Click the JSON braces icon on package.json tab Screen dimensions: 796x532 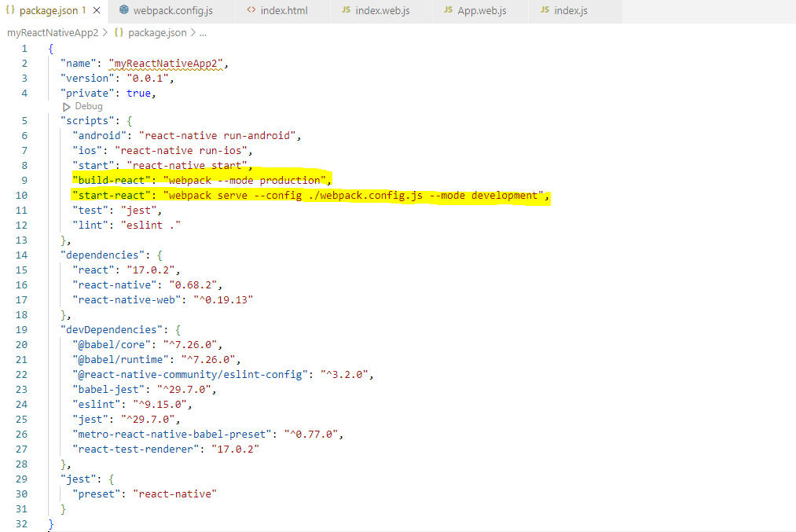(x=10, y=9)
